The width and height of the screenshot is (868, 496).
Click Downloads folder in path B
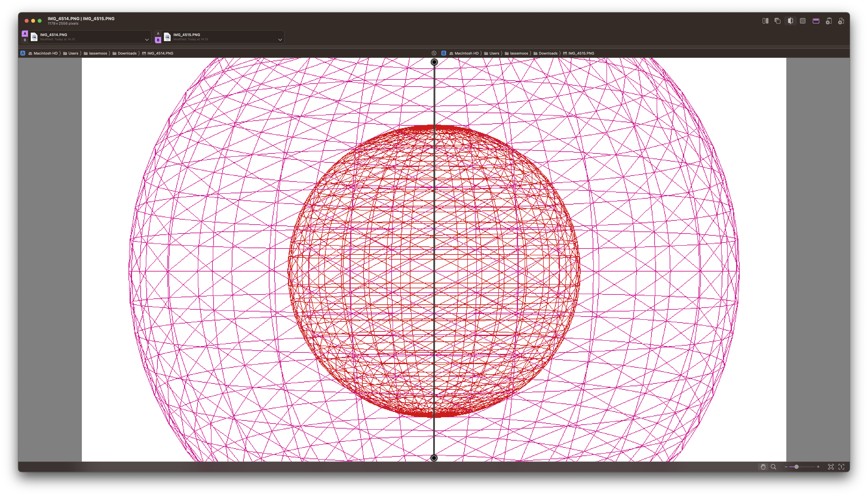(x=545, y=53)
